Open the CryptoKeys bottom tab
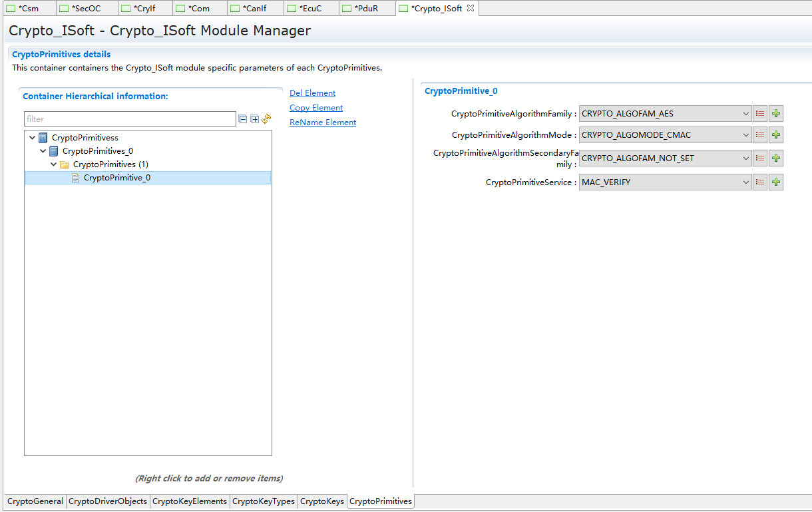The image size is (812, 512). click(322, 501)
